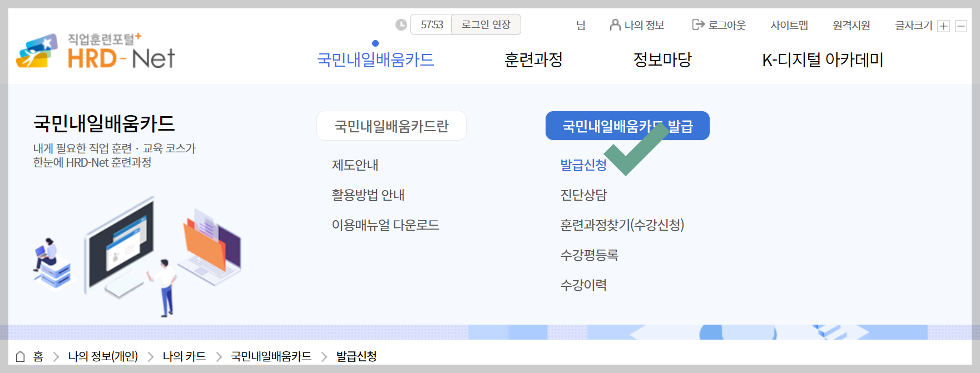
Task: Click the 글자크기 label
Action: (914, 25)
